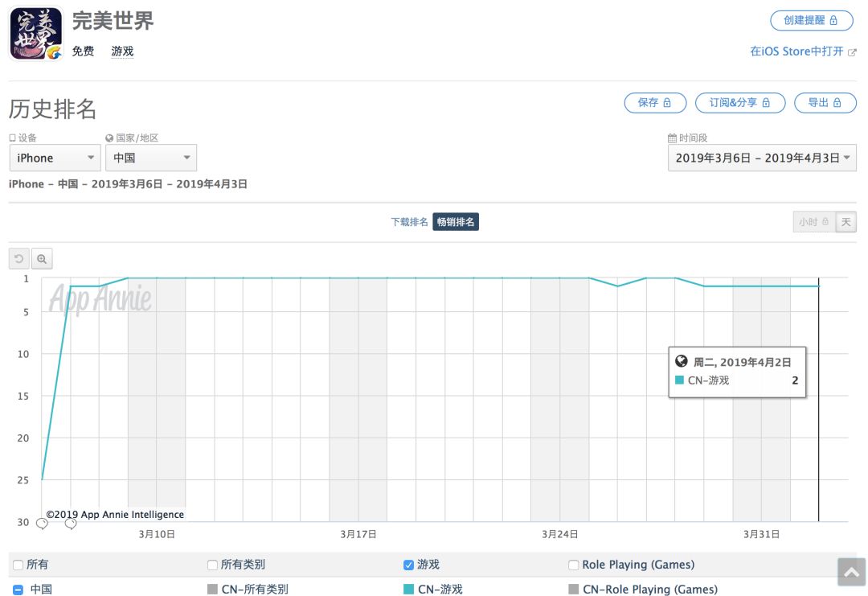Click the 订阅&分享 button
868x596 pixels.
pos(740,102)
